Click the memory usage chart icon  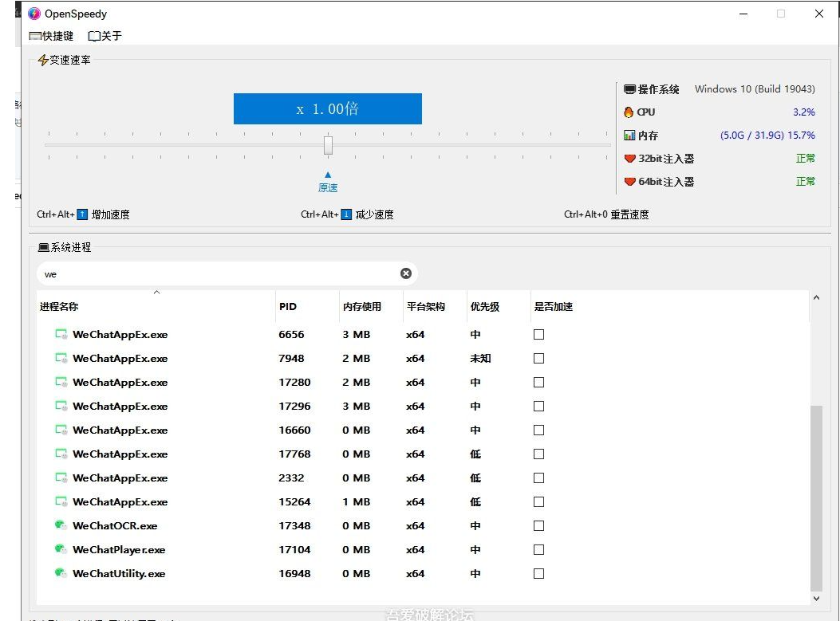pyautogui.click(x=629, y=136)
